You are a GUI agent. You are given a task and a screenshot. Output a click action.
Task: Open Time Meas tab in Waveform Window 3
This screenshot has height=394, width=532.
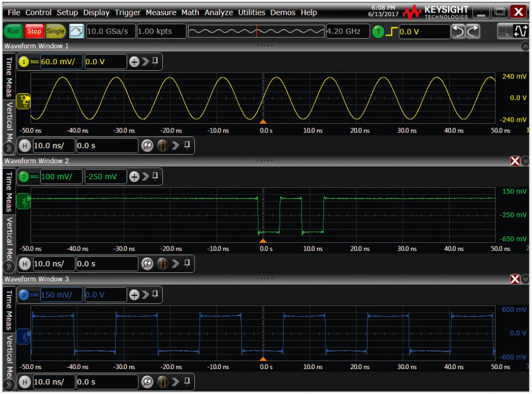[x=9, y=309]
